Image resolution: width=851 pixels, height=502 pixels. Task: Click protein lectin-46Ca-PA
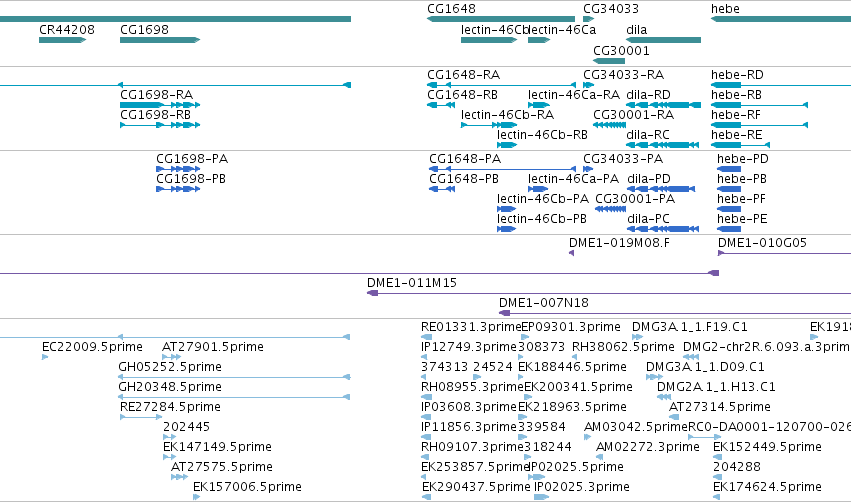(x=538, y=189)
